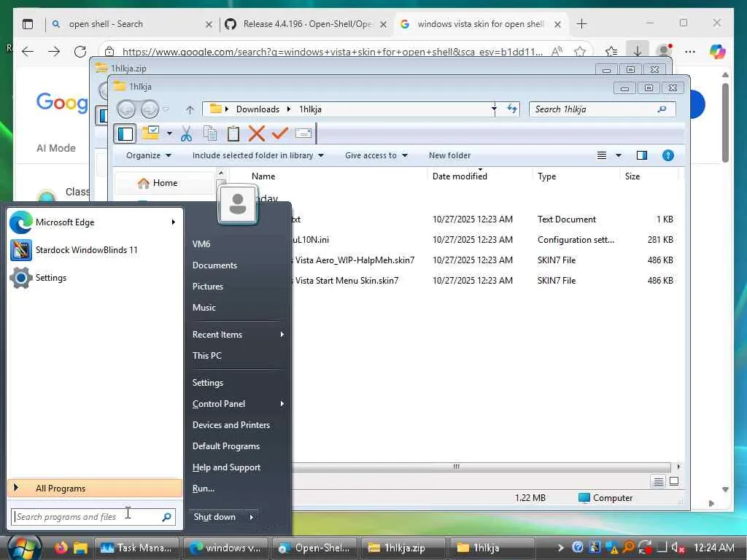The image size is (747, 560).
Task: Open the view options dropdown arrow
Action: click(619, 155)
